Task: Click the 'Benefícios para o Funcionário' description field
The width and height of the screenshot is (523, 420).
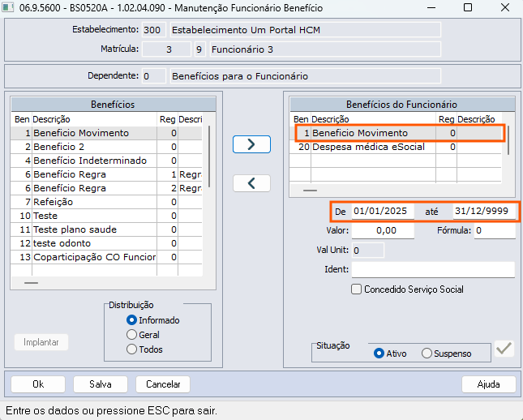Action: 306,76
